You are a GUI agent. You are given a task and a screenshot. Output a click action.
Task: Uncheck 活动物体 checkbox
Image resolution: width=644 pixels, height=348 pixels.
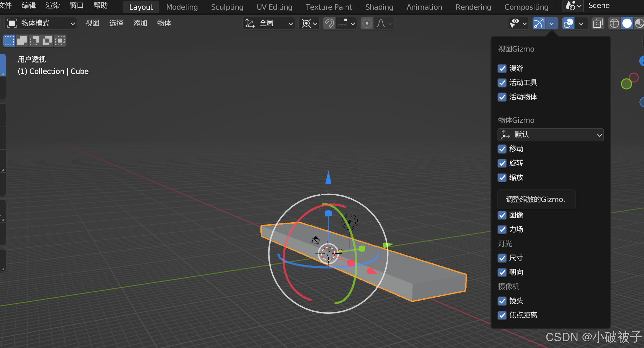(502, 97)
